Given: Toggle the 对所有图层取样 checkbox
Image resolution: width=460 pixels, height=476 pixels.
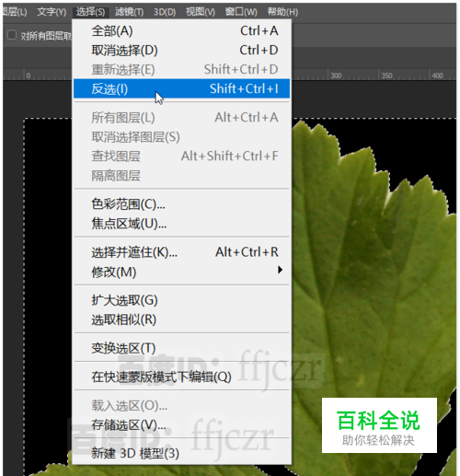Looking at the screenshot, I should 12,35.
